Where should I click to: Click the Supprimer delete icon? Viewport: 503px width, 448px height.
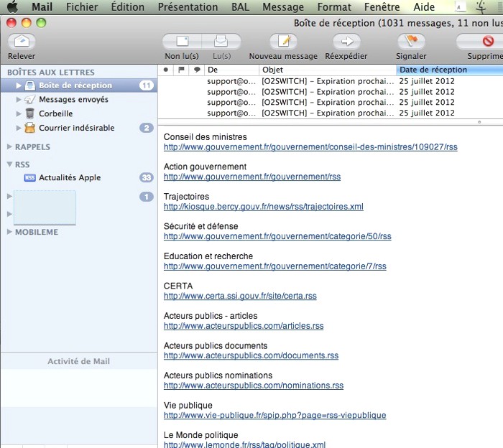(487, 42)
